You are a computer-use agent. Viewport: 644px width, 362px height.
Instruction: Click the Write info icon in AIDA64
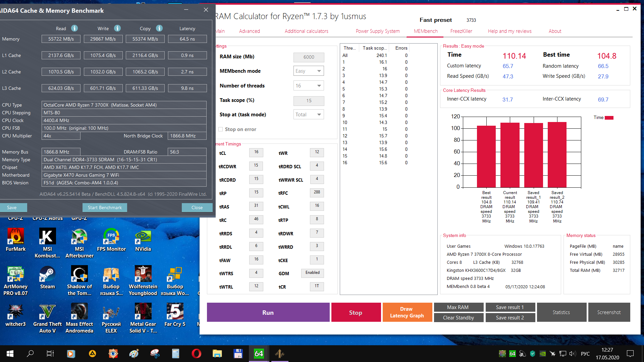[117, 28]
